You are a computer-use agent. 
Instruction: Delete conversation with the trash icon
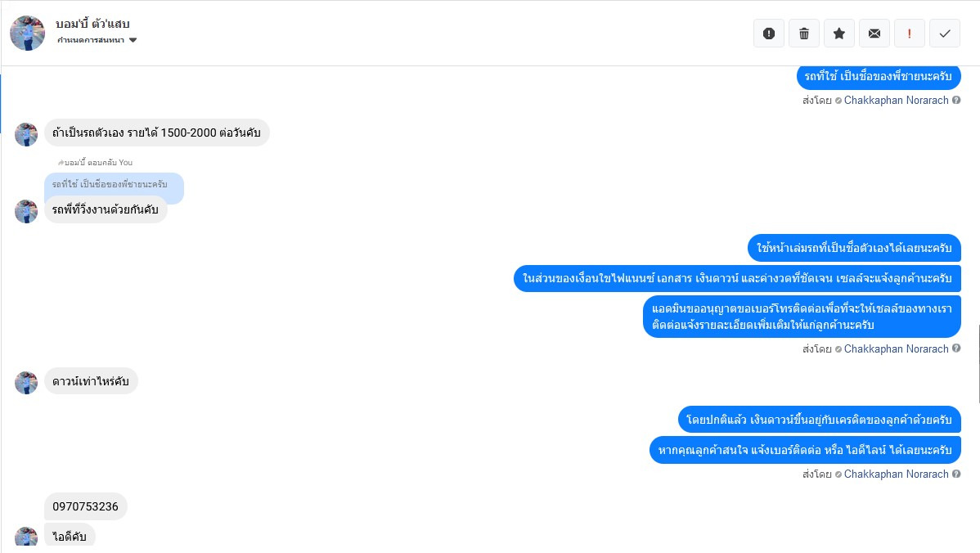804,34
